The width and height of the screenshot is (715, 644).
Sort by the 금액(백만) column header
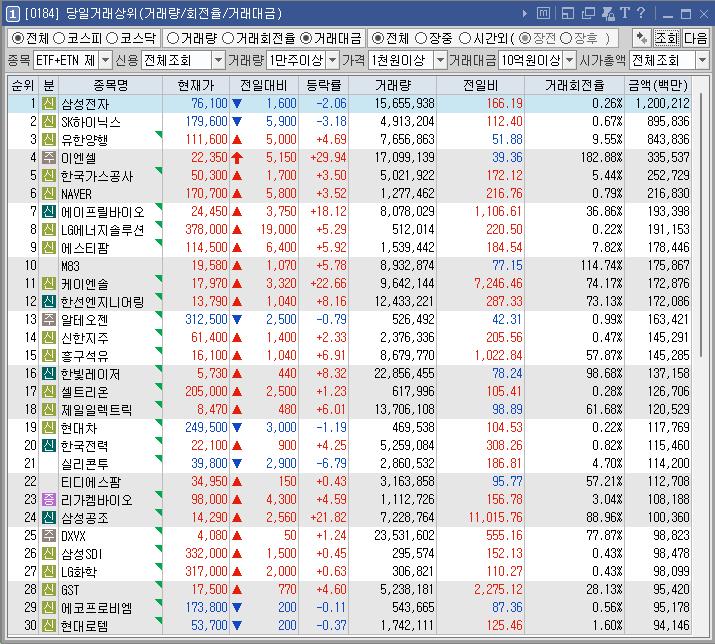point(658,85)
